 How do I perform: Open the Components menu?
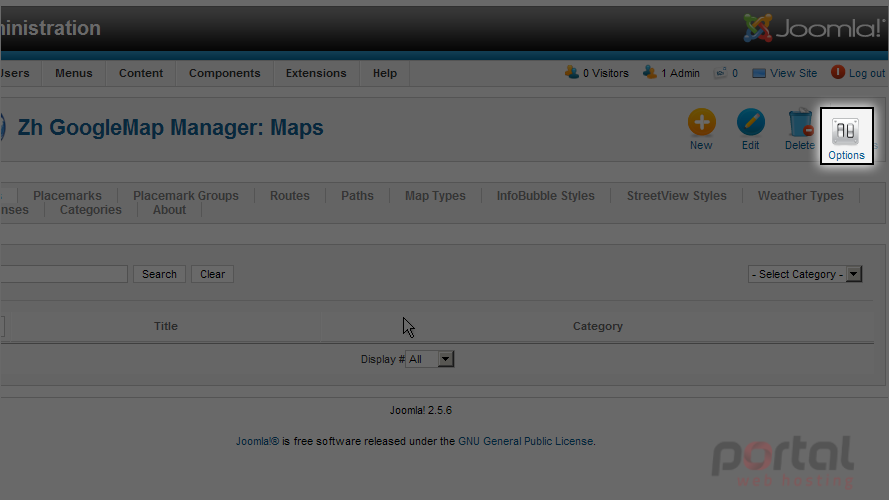[225, 73]
